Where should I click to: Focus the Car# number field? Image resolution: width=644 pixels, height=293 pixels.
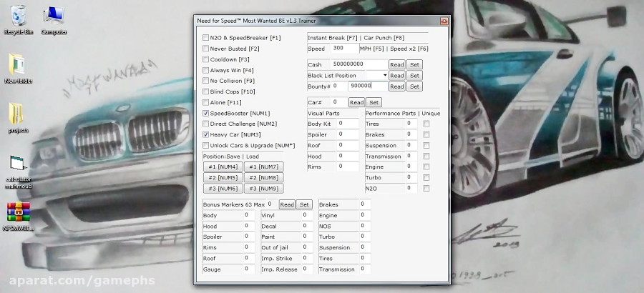coord(339,102)
